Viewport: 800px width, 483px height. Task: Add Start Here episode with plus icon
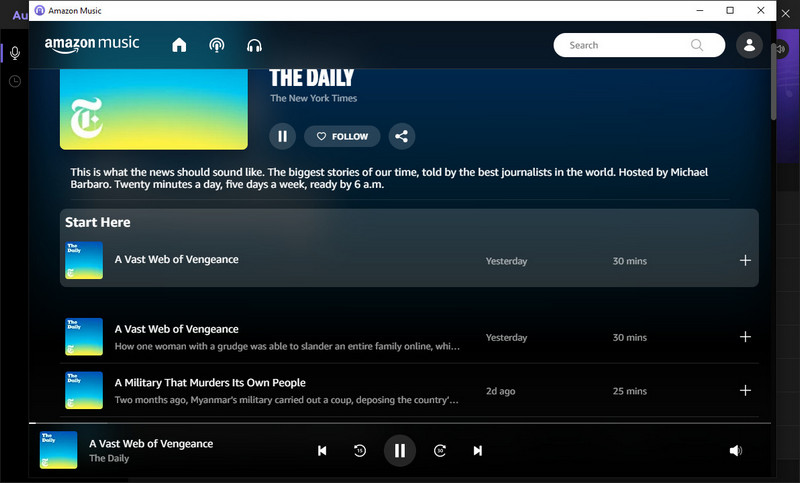(x=745, y=260)
